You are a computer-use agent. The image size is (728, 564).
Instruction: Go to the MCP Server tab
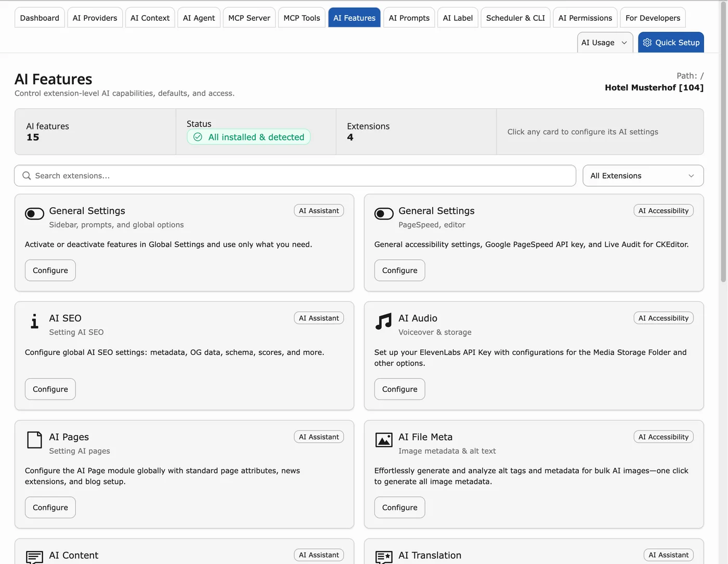[x=249, y=18]
